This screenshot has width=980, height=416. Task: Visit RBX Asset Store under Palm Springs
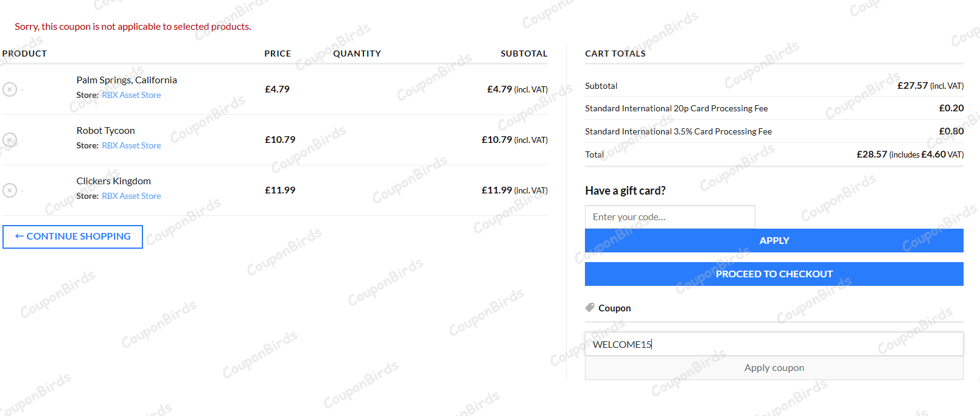point(131,95)
